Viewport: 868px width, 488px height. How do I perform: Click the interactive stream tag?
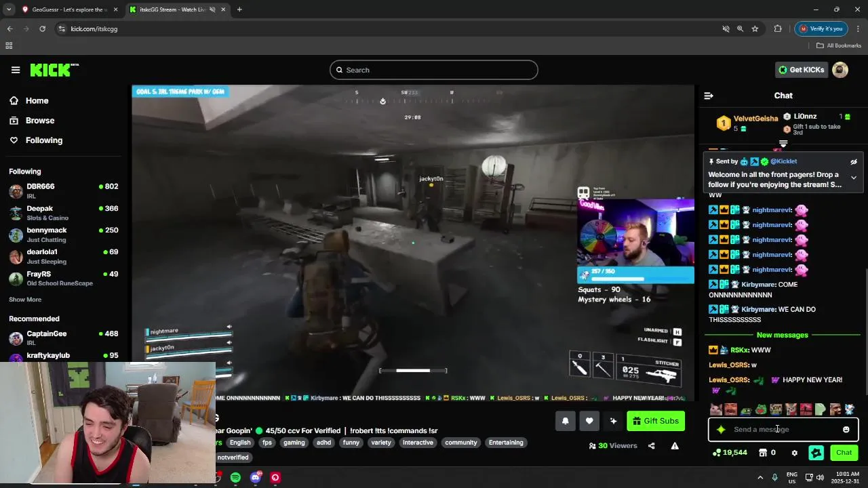(418, 443)
